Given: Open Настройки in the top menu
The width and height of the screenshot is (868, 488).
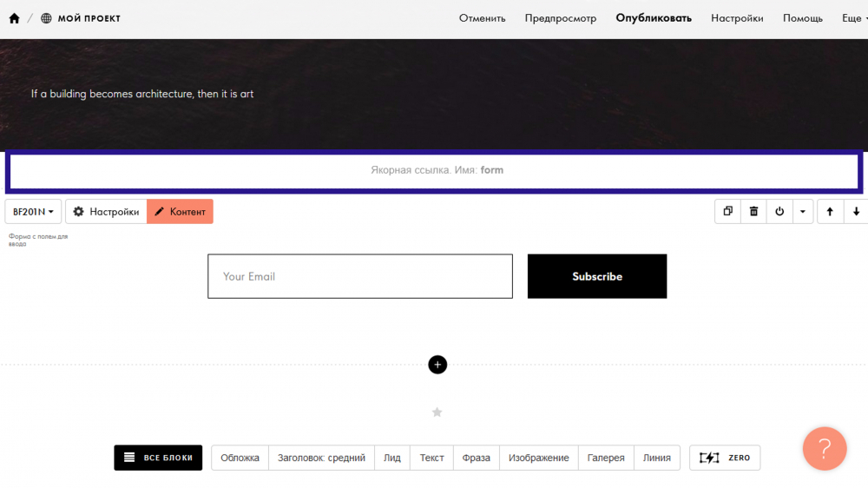Looking at the screenshot, I should [x=737, y=18].
